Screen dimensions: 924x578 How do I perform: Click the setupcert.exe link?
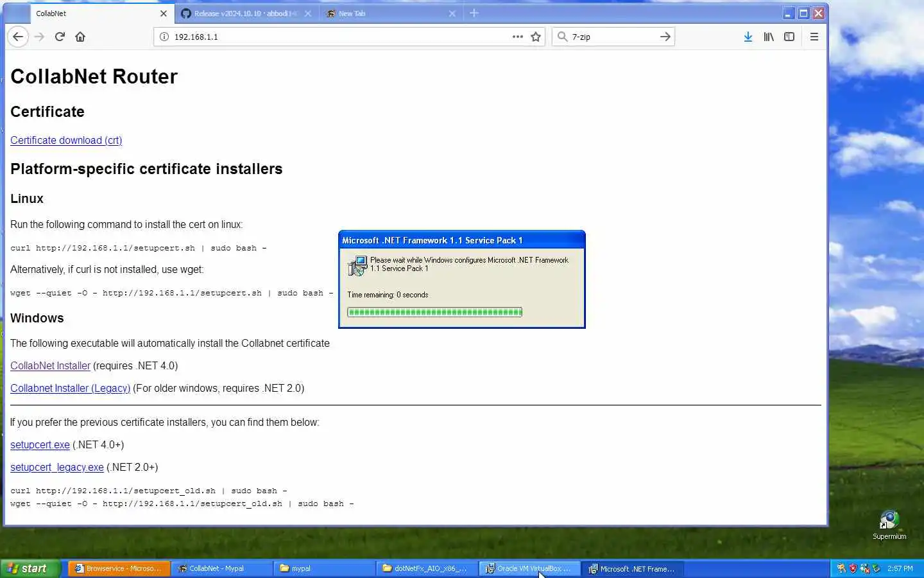[x=40, y=444]
